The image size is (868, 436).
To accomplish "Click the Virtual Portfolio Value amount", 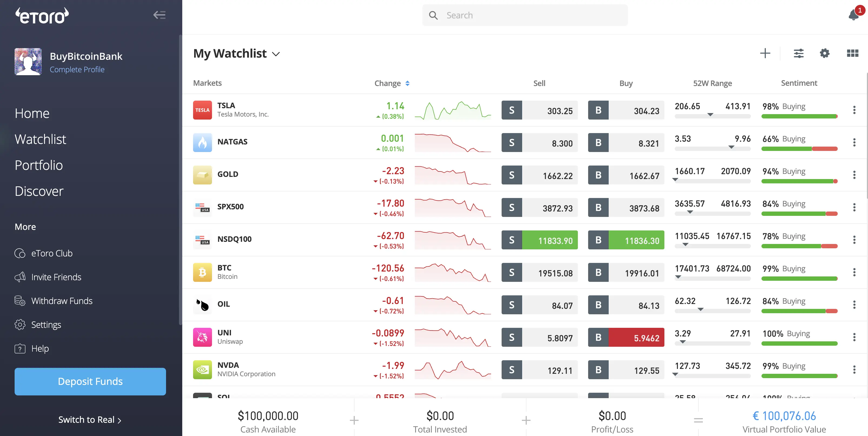I will pos(784,416).
